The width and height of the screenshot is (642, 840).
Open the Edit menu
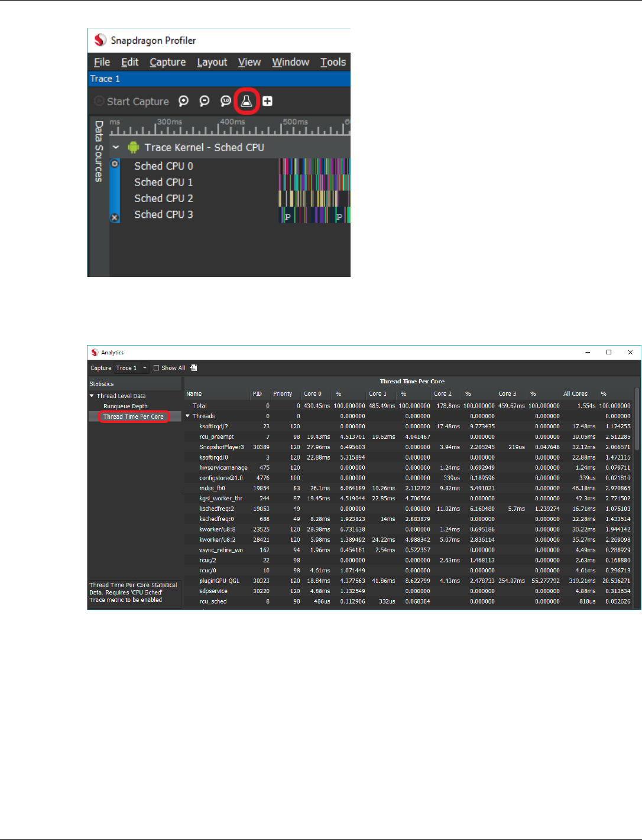(129, 62)
